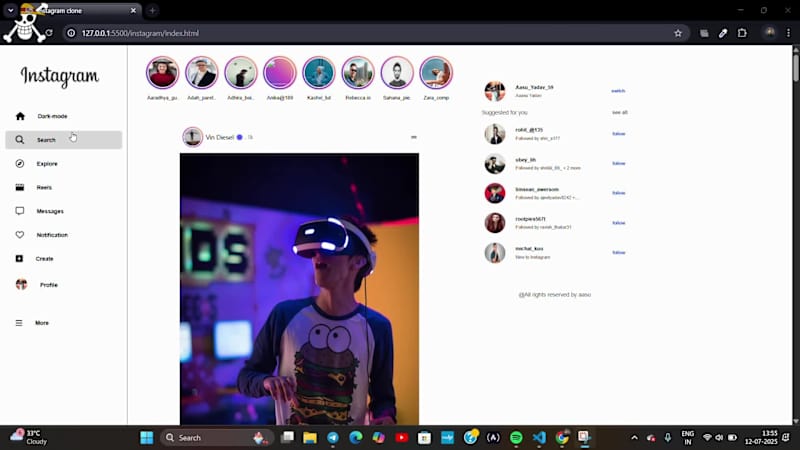The width and height of the screenshot is (800, 450).
Task: Open the Dark-mode sidebar item
Action: coord(52,116)
